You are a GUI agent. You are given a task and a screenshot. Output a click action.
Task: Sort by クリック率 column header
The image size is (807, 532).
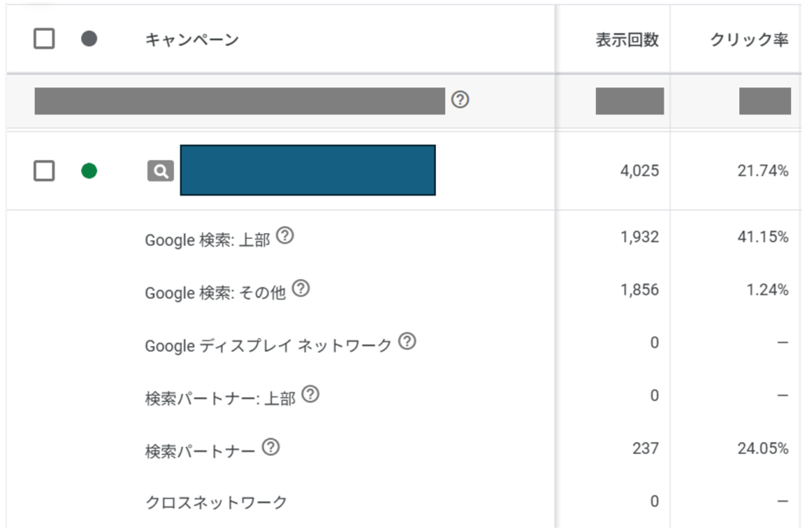(749, 39)
